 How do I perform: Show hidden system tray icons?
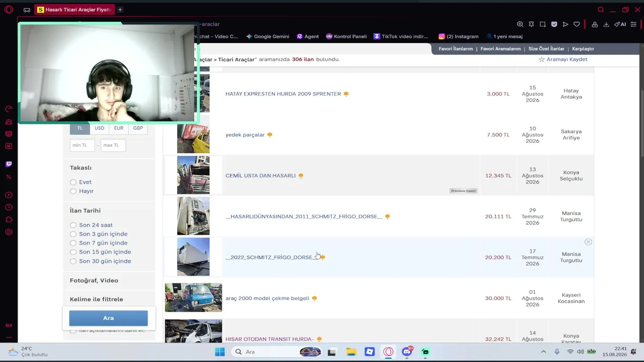(x=543, y=352)
